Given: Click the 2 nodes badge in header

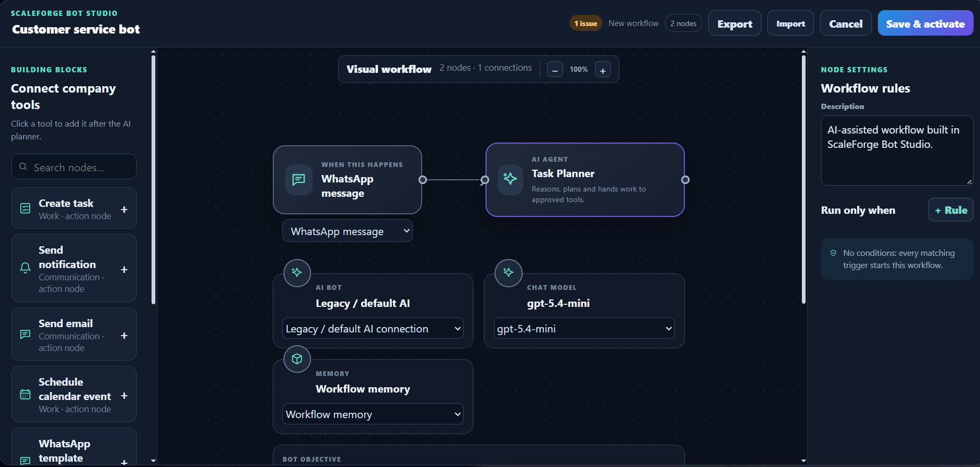Looking at the screenshot, I should [683, 23].
